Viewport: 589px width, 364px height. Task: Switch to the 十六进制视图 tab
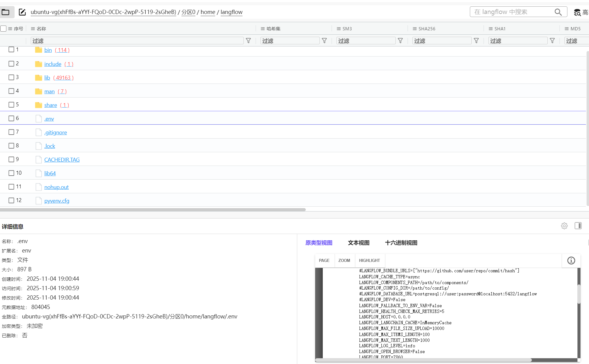[x=401, y=243]
